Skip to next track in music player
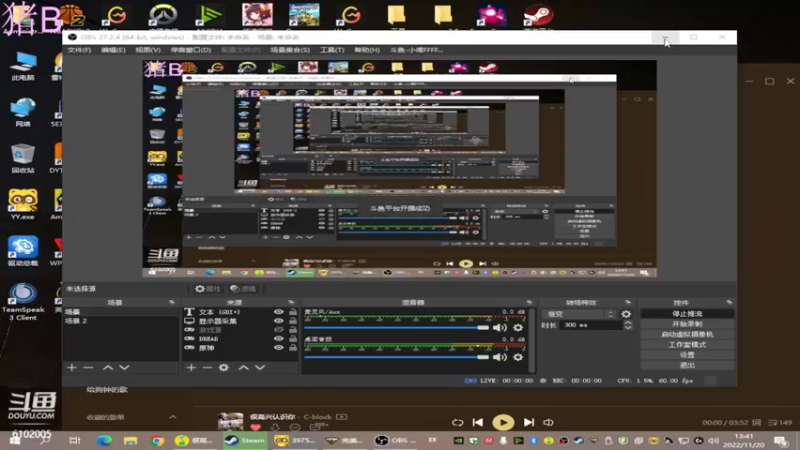The width and height of the screenshot is (800, 450). click(529, 422)
